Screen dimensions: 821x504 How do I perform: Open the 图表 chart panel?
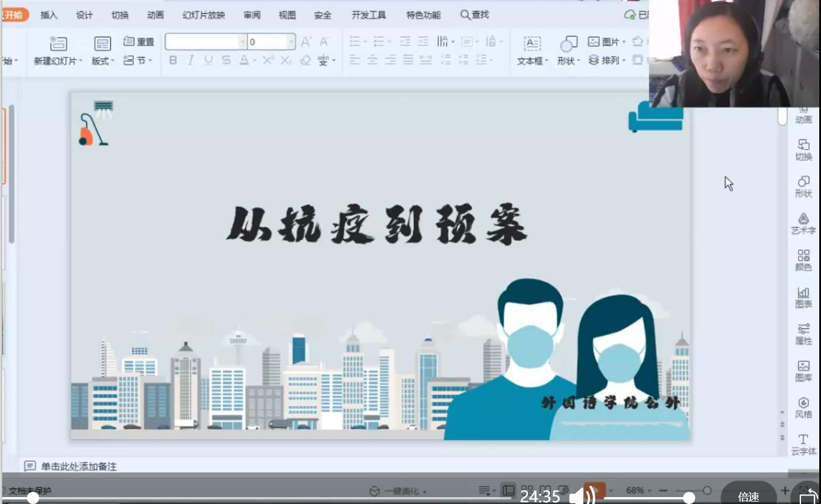point(803,297)
